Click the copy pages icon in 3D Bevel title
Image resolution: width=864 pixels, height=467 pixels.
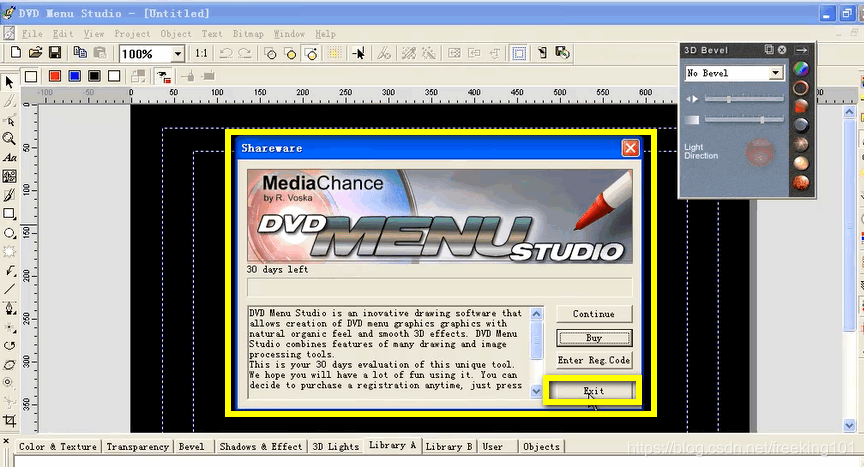769,50
